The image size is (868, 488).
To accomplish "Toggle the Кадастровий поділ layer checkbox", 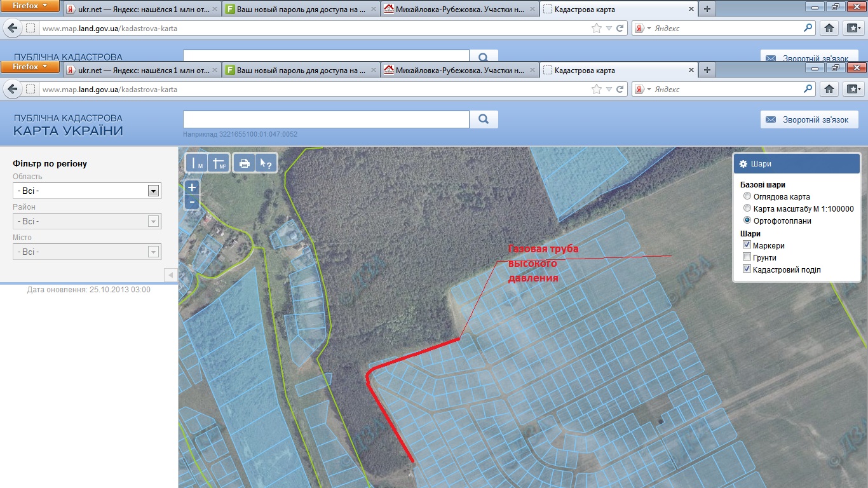I will [747, 270].
